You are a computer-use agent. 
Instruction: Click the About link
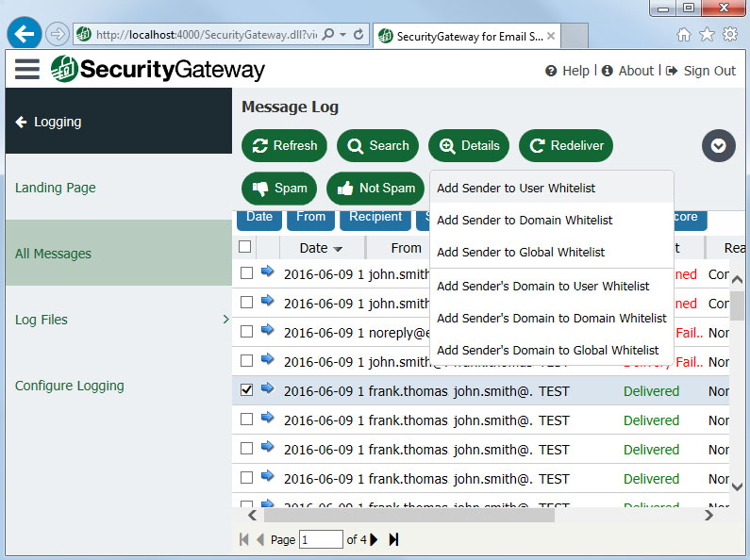click(x=627, y=71)
